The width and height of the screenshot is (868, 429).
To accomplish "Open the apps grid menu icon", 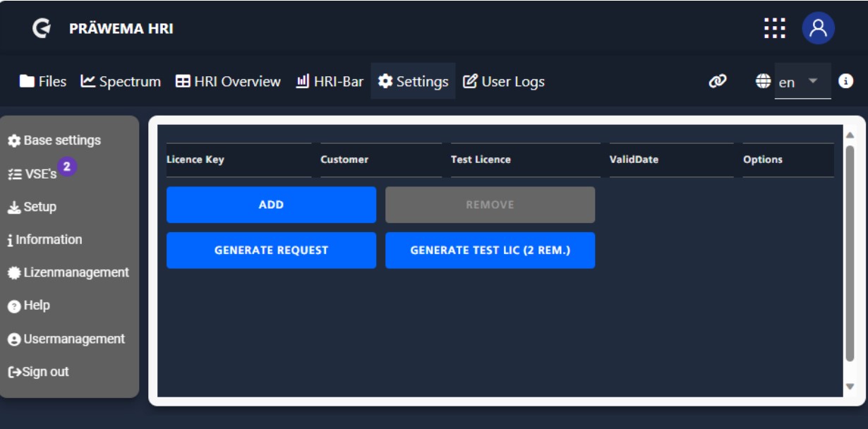I will pos(774,28).
